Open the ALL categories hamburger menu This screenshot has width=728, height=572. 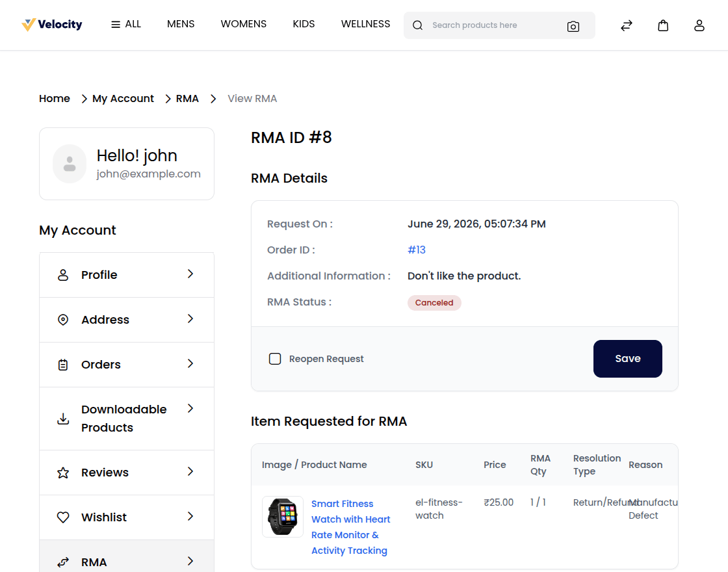coord(126,24)
